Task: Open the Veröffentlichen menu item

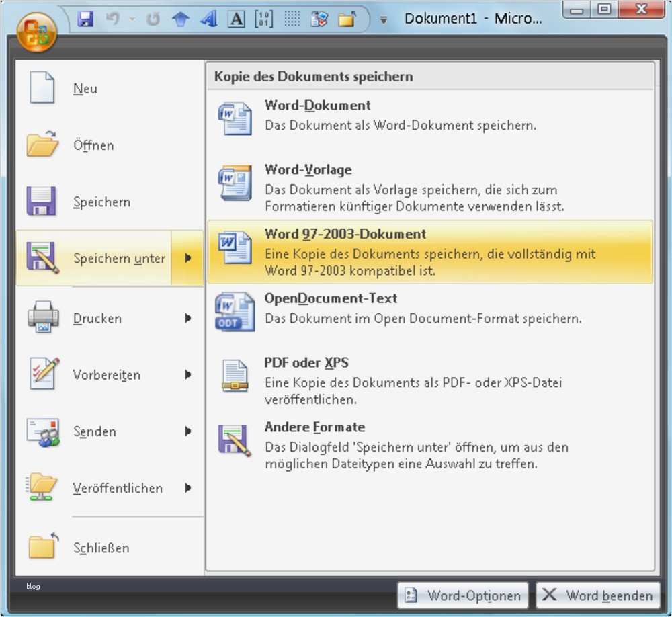Action: tap(117, 488)
